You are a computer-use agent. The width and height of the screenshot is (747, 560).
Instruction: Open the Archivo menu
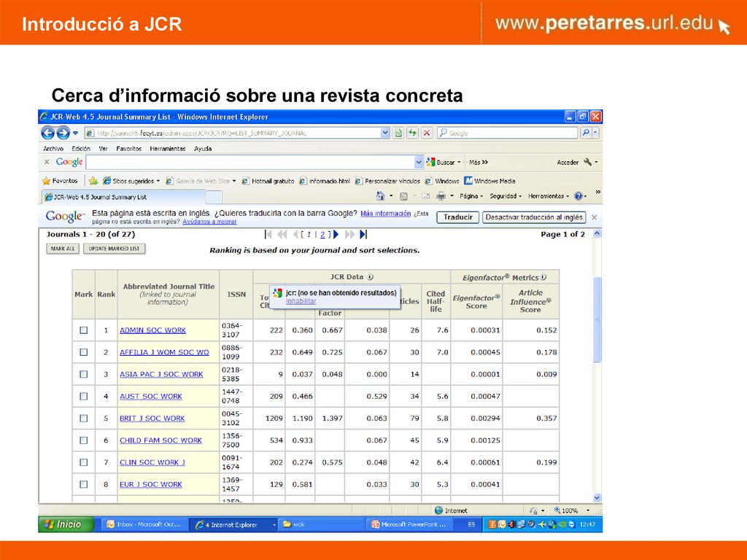click(x=53, y=149)
